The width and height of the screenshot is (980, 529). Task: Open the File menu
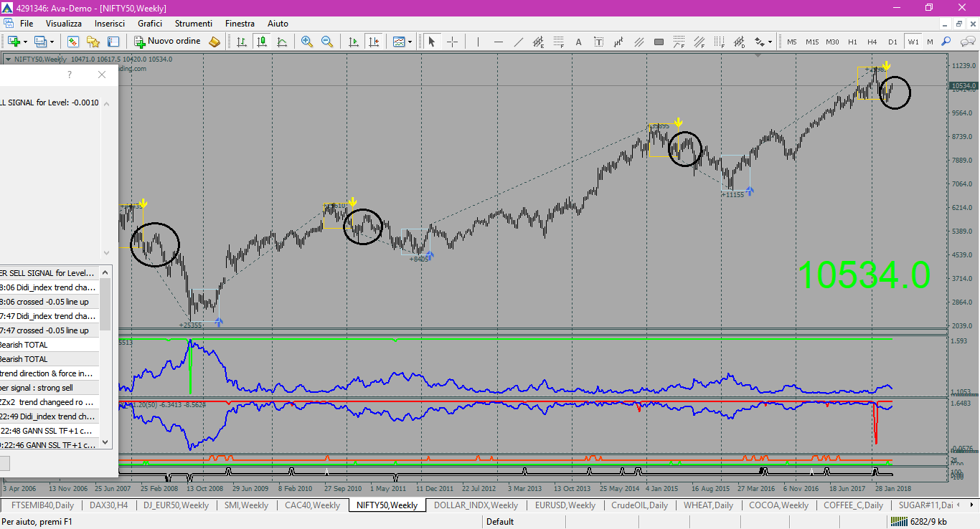[x=27, y=24]
